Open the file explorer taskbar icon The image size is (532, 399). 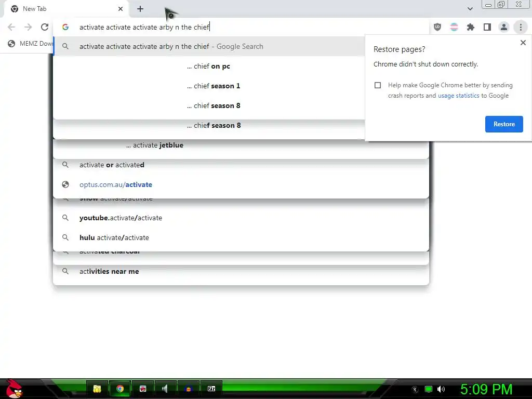[x=97, y=389]
